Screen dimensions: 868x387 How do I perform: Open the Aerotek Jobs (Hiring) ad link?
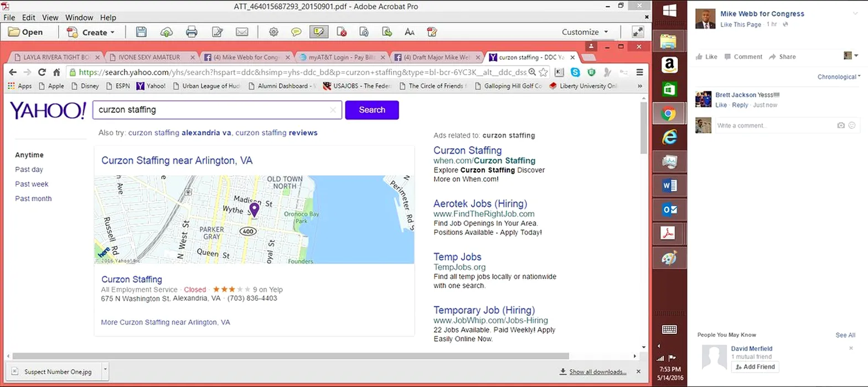point(480,203)
